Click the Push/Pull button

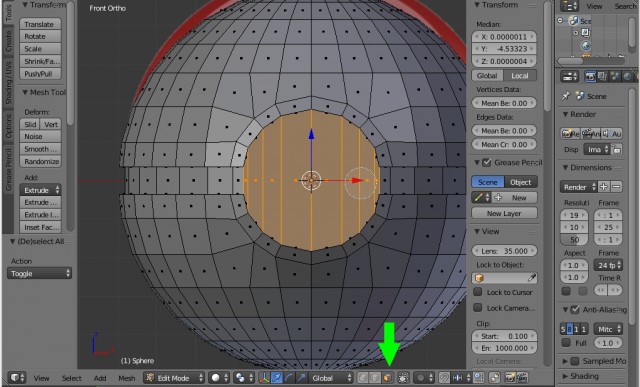40,73
